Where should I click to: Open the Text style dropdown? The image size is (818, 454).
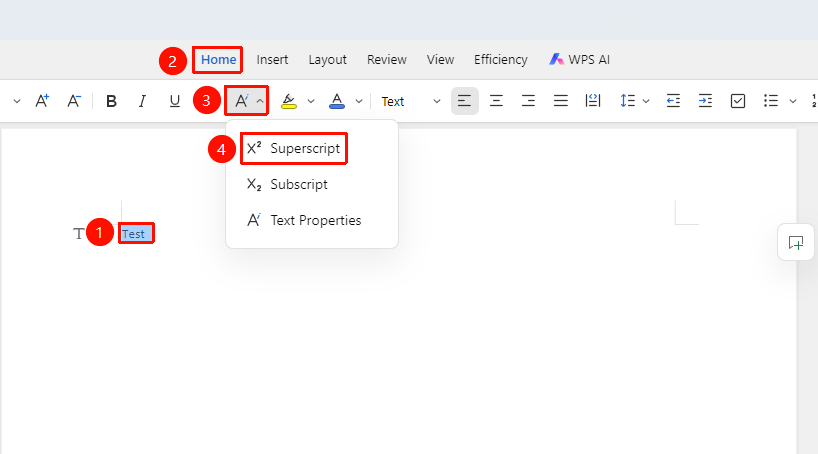tap(411, 101)
